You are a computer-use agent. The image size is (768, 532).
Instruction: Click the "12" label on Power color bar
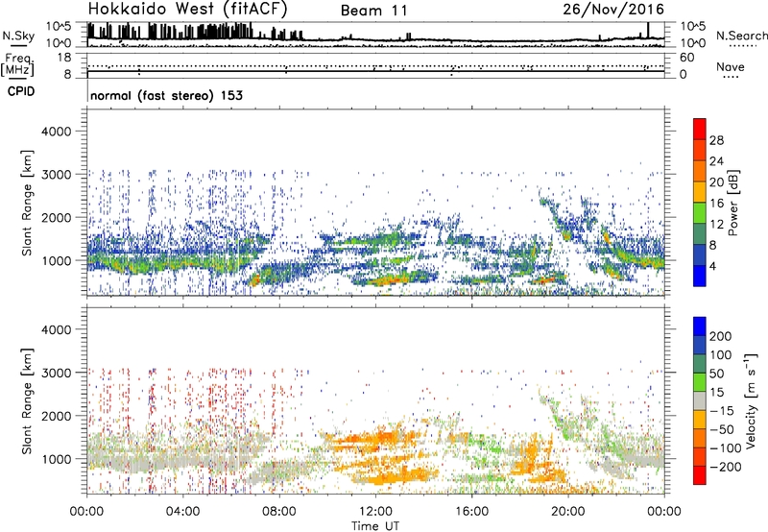tap(716, 225)
